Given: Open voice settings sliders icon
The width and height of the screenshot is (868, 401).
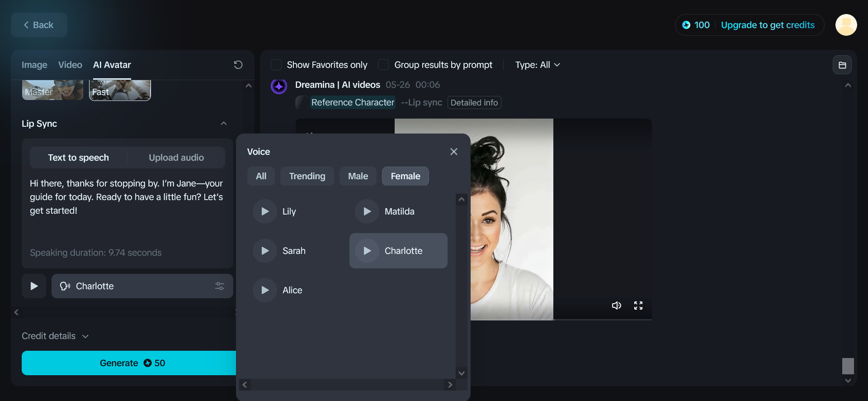Looking at the screenshot, I should [x=220, y=286].
